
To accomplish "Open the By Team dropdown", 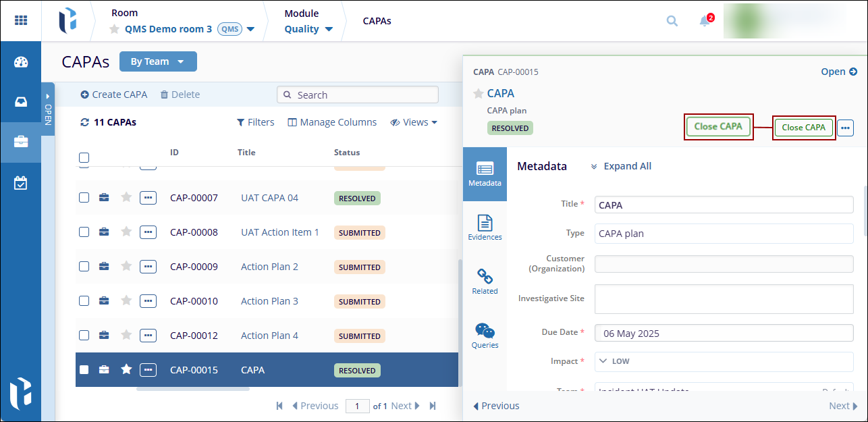I will (x=158, y=61).
